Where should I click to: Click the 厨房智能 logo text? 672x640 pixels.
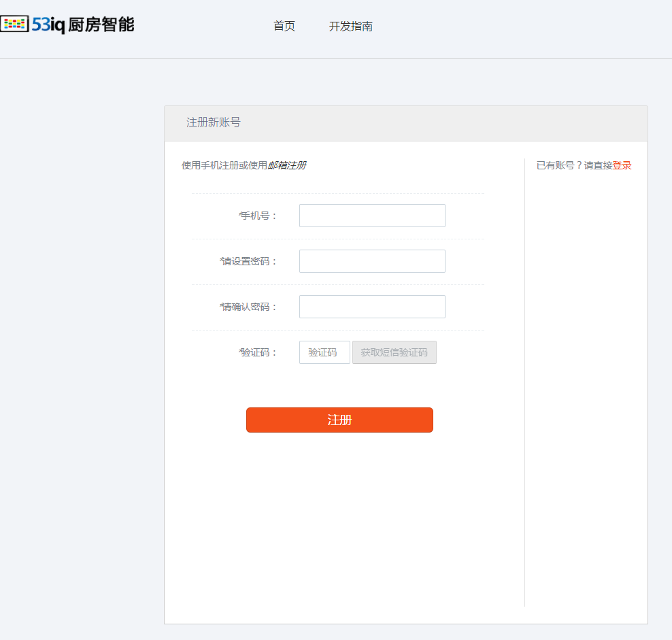coord(101,25)
